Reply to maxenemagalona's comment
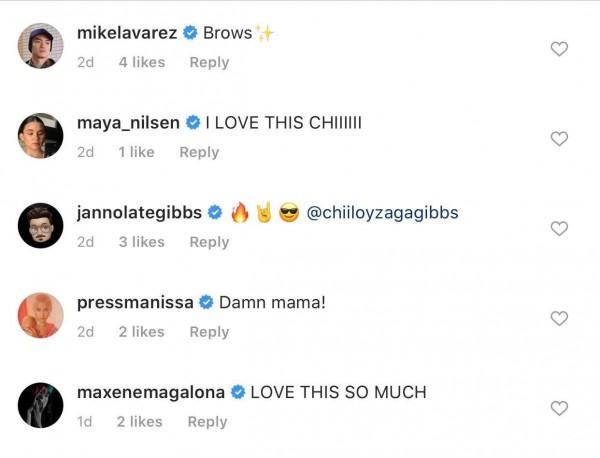Image resolution: width=600 pixels, height=458 pixels. click(207, 422)
